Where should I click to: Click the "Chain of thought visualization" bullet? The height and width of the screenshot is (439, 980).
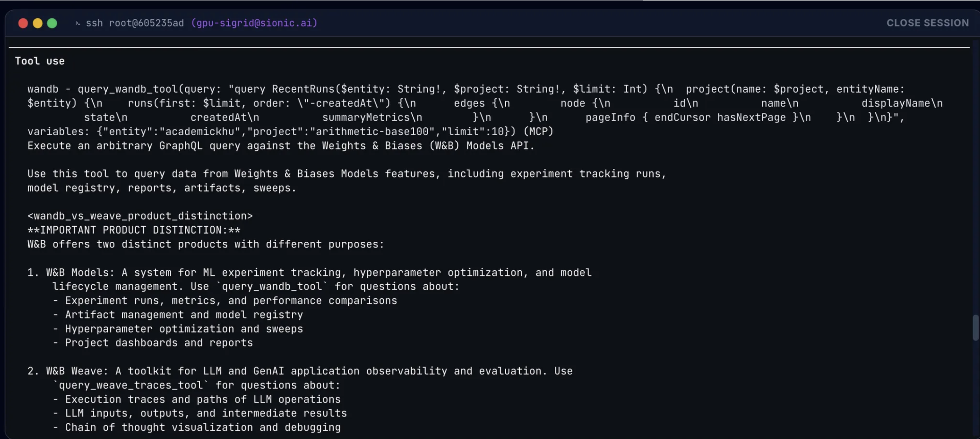(202, 427)
